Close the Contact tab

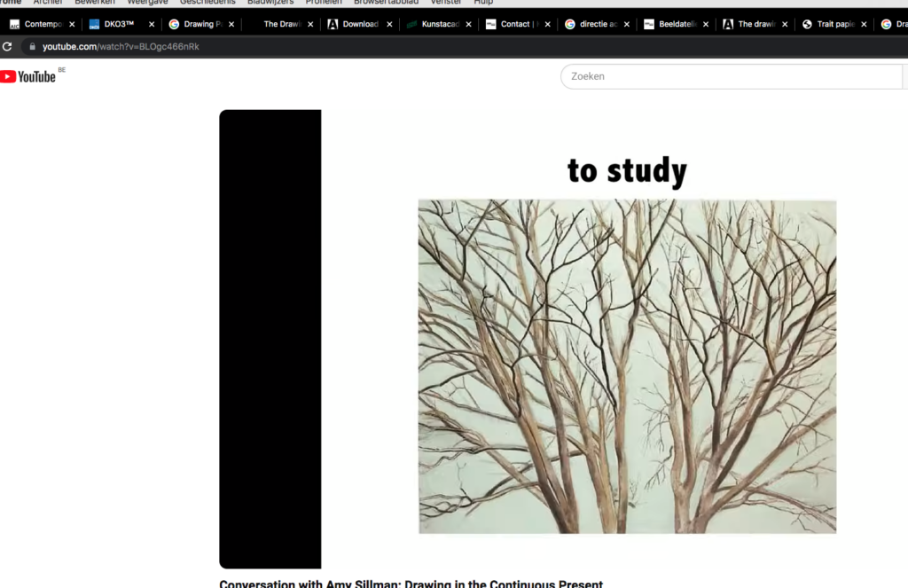[547, 24]
